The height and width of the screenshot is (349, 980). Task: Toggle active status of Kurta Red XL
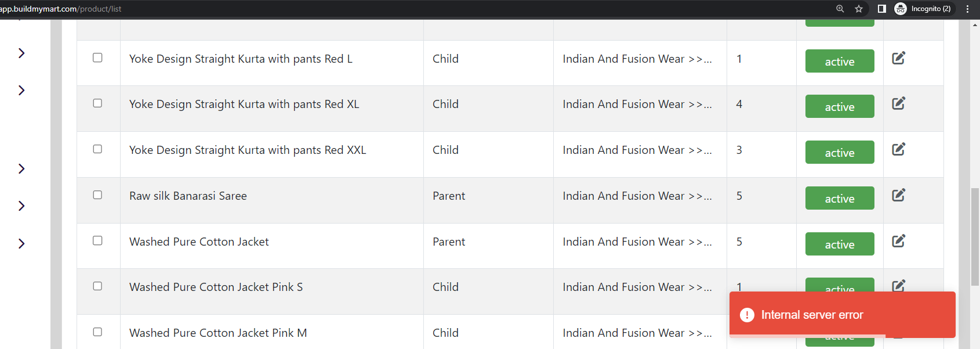coord(840,106)
